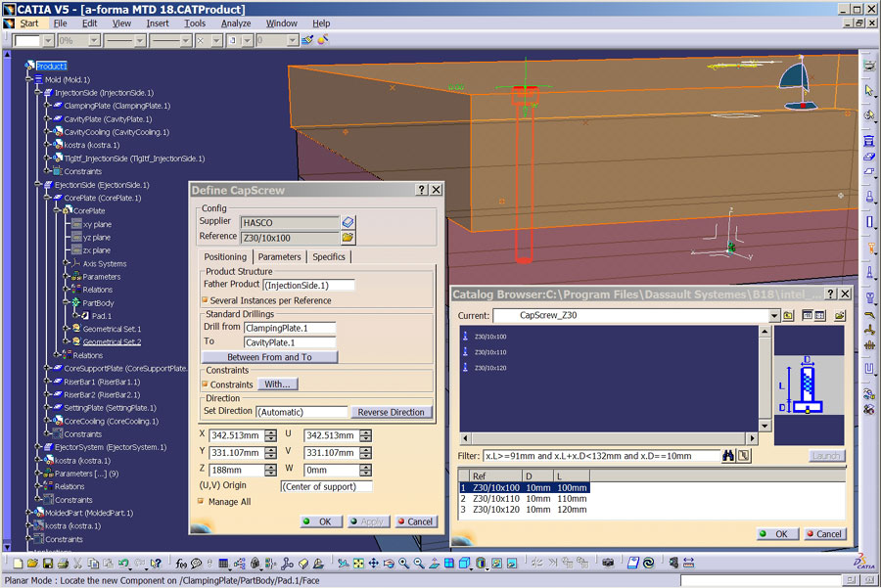The height and width of the screenshot is (588, 881).
Task: Click the binoculars filter search icon
Action: (x=728, y=456)
